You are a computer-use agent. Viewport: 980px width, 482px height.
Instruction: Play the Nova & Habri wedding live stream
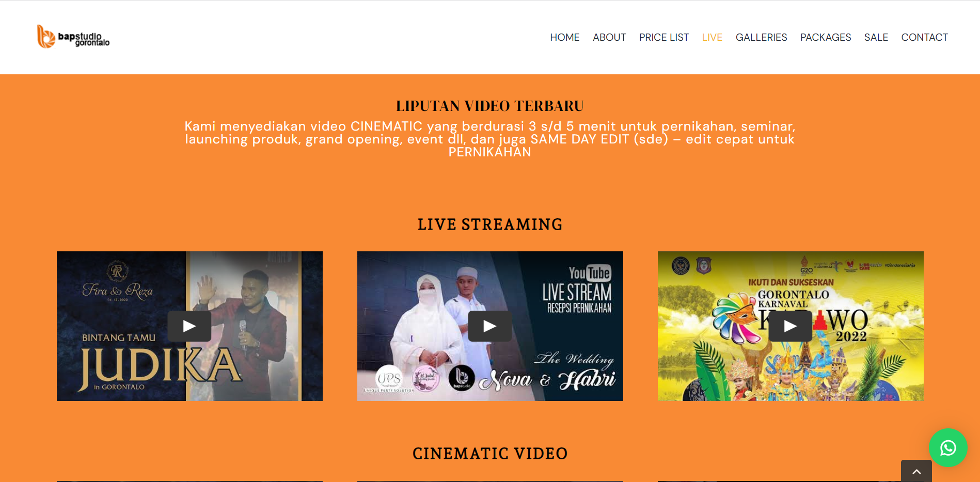[x=489, y=326]
